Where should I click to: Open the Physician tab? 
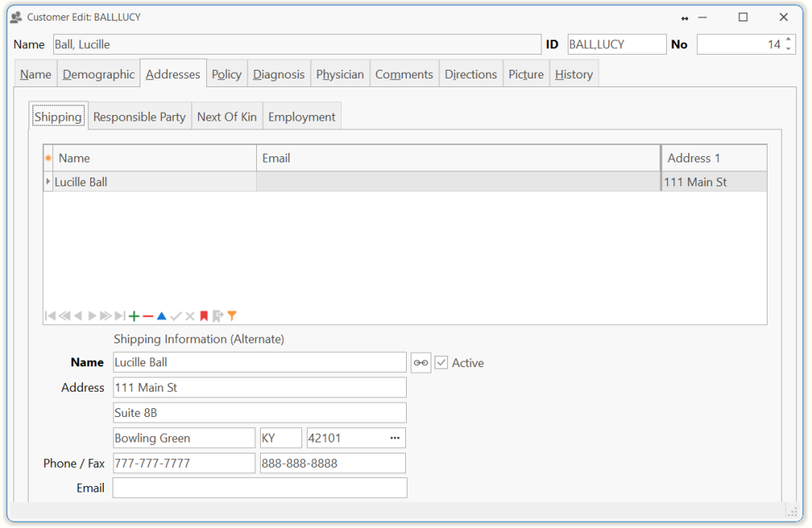coord(339,75)
